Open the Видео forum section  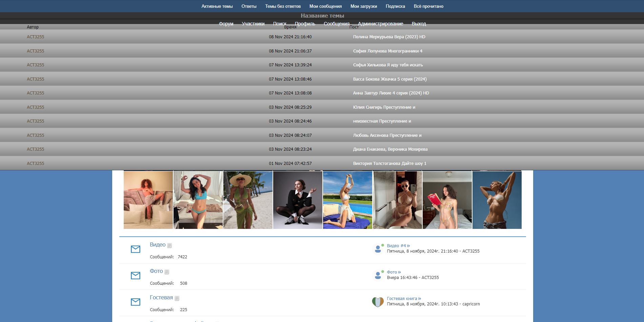(158, 245)
